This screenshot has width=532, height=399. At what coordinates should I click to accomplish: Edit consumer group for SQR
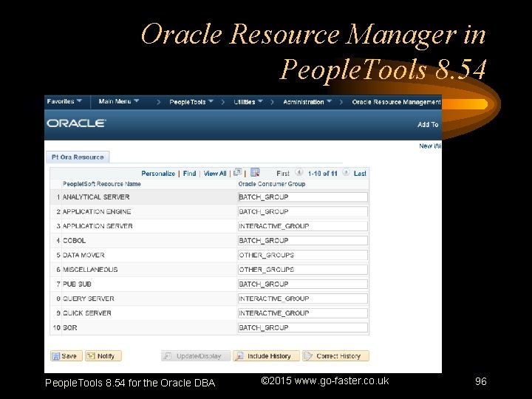tap(303, 328)
